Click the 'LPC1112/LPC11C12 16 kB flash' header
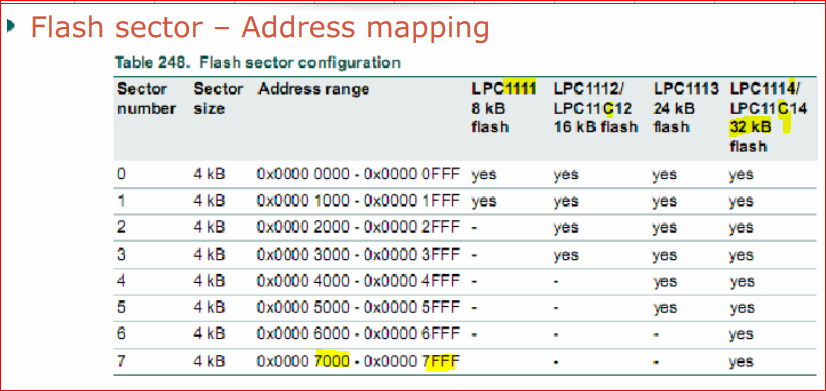 coord(596,109)
